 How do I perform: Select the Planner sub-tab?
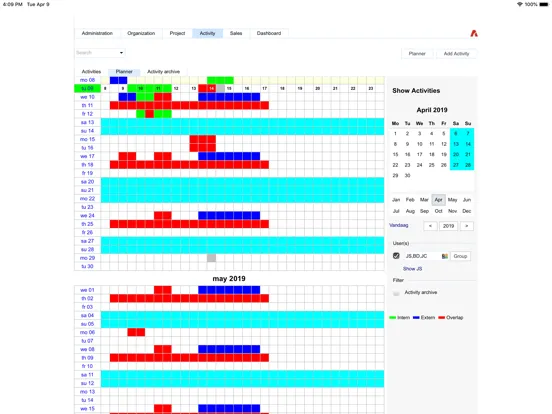[124, 71]
